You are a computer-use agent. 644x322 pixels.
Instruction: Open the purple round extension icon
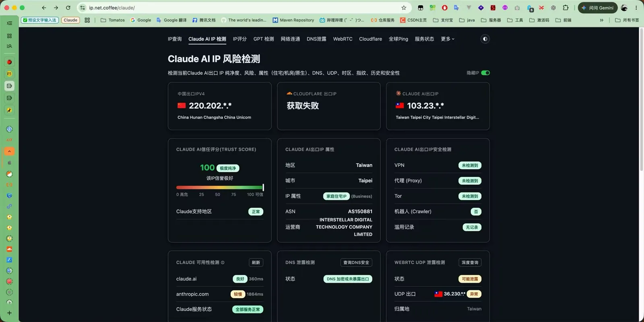[505, 8]
